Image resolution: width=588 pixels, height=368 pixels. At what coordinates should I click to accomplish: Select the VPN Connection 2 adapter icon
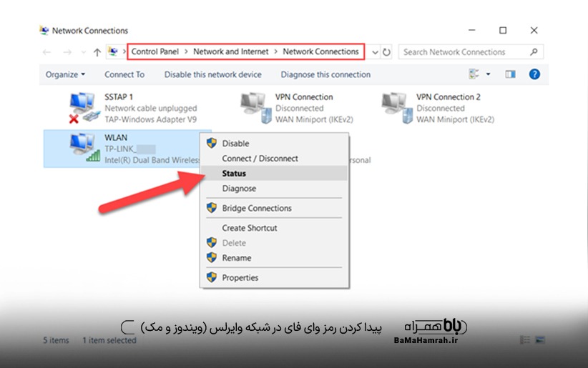click(x=397, y=108)
